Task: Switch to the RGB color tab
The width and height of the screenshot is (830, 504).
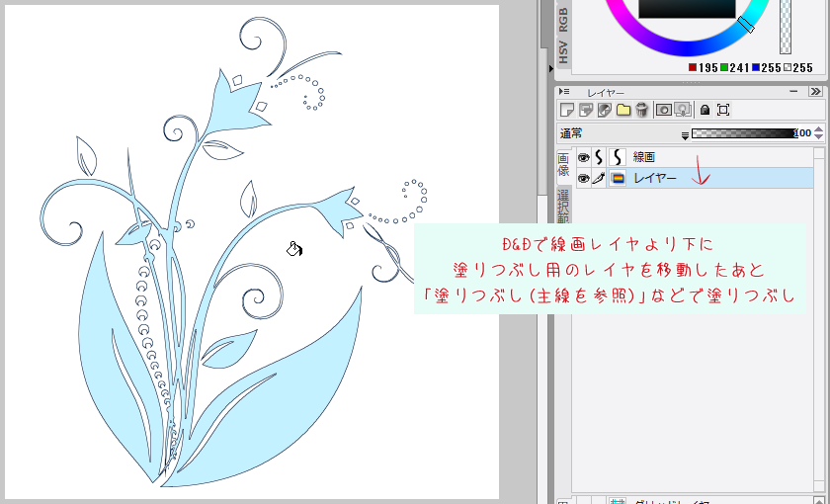Action: pos(563,23)
